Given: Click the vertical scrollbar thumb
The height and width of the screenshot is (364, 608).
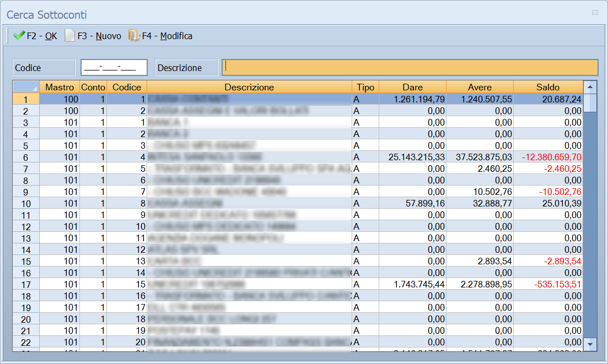Looking at the screenshot, I should point(590,102).
